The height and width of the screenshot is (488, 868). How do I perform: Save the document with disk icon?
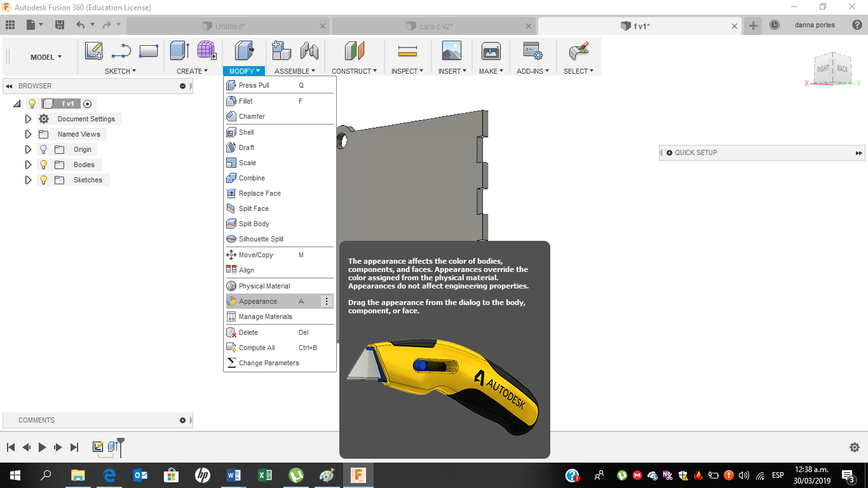(x=60, y=25)
